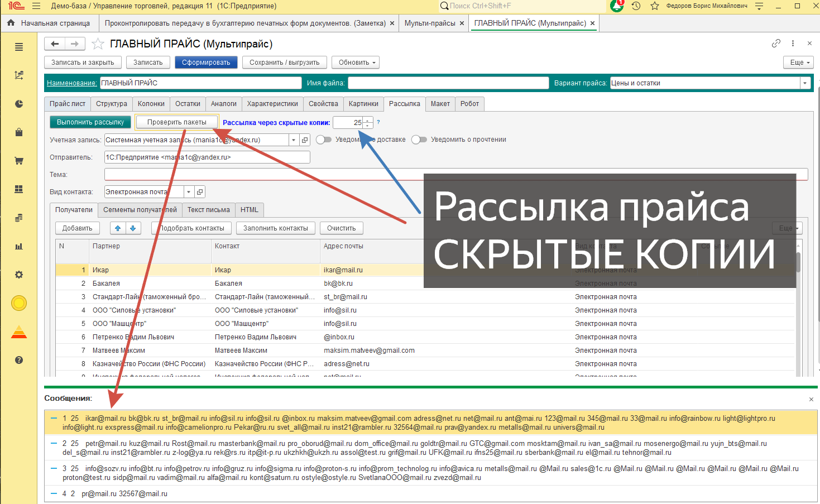The image size is (820, 504).
Task: Add form to favorites with star
Action: [98, 44]
